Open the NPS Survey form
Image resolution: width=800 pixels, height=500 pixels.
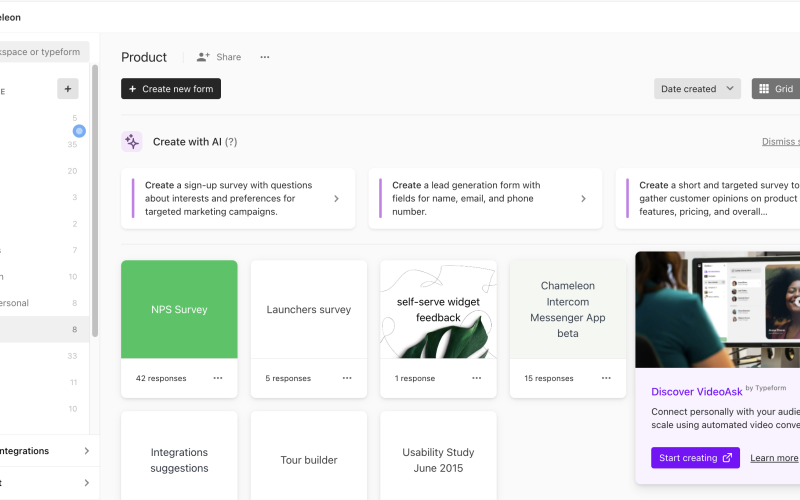point(179,309)
